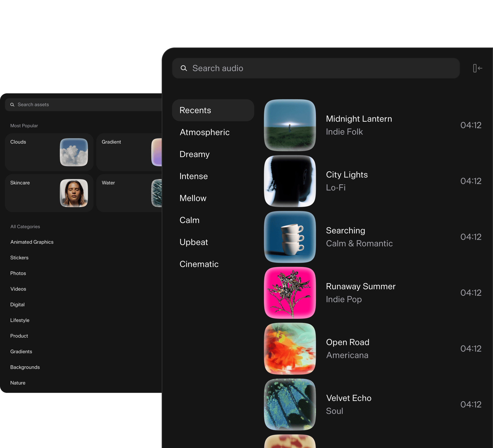Screen dimensions: 493x448
Task: Open the Midnight Lantern cover thumbnail
Action: [x=290, y=125]
